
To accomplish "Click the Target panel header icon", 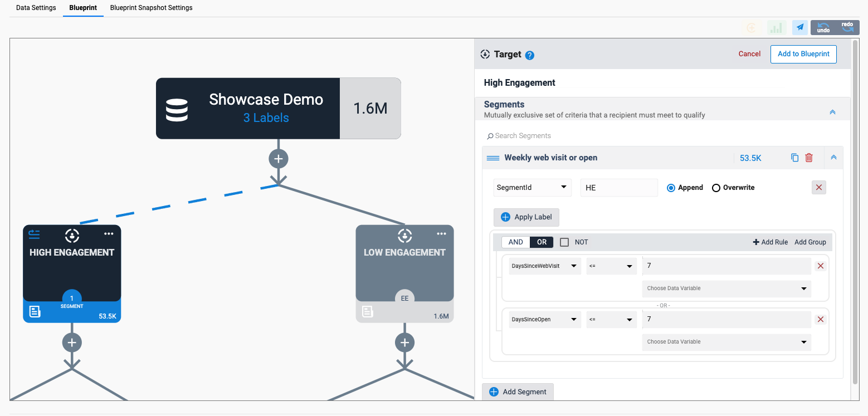I will (485, 54).
